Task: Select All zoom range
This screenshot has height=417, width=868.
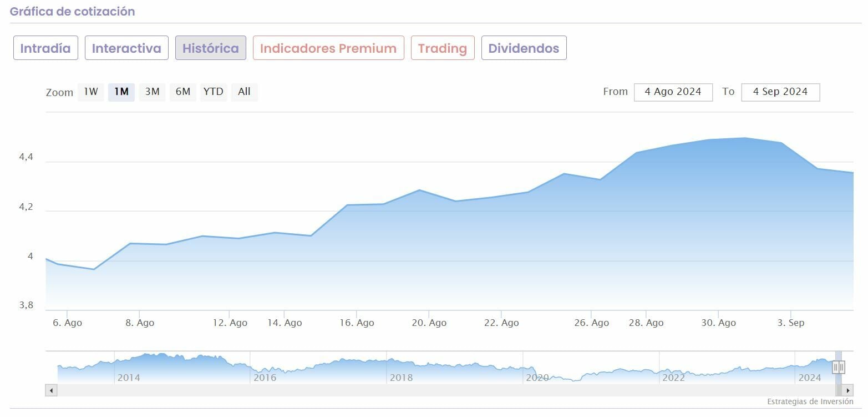Action: 244,92
